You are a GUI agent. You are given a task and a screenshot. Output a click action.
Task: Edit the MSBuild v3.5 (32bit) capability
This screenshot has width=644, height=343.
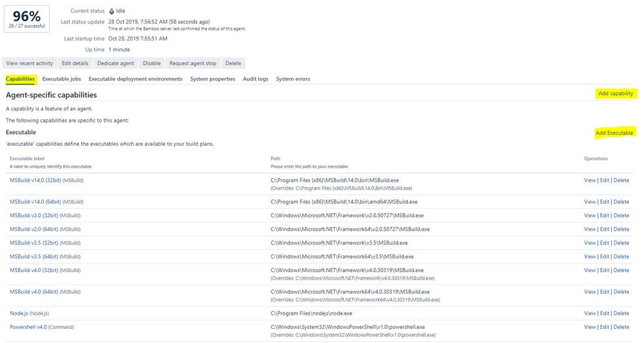point(605,243)
